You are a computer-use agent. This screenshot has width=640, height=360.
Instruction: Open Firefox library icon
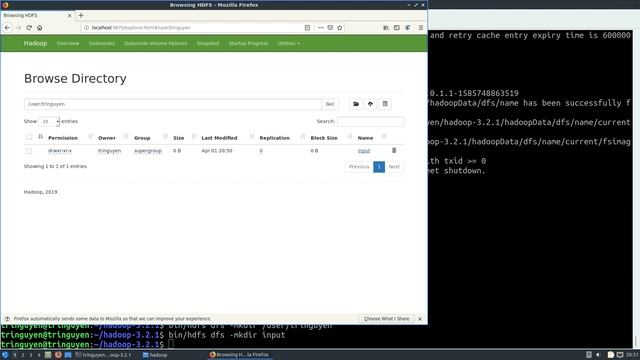[386, 28]
